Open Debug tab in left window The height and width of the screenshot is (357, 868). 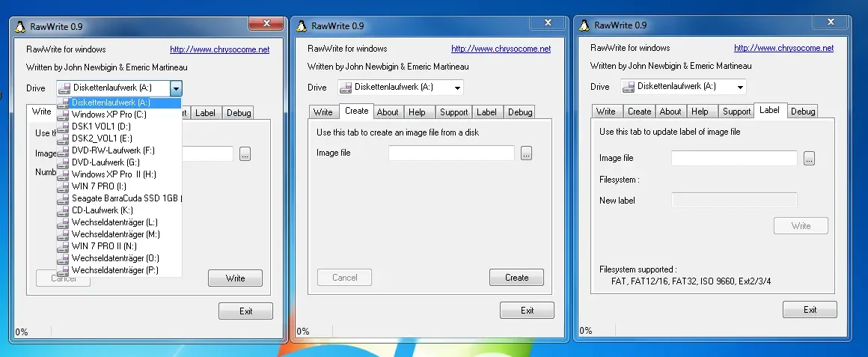(239, 113)
